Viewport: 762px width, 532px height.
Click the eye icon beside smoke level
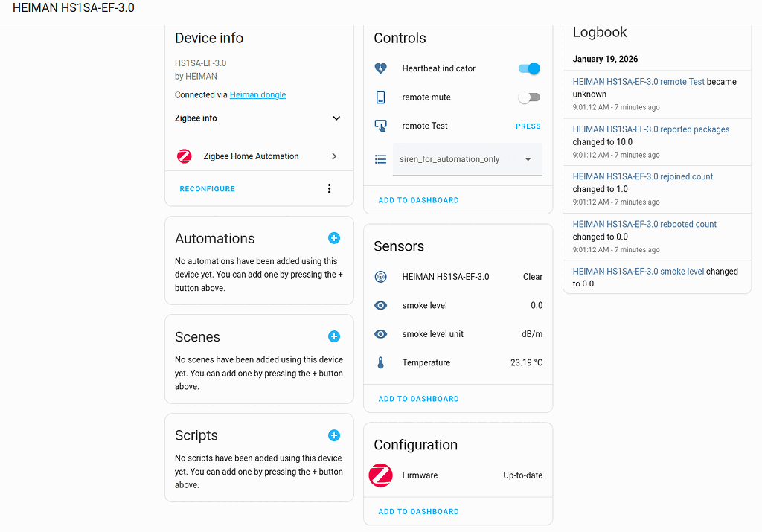click(380, 306)
